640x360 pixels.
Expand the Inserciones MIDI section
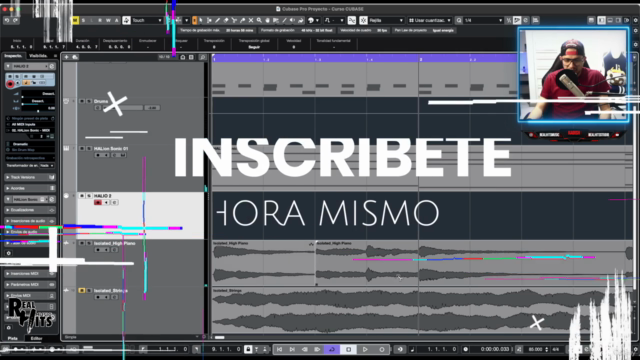tap(29, 273)
